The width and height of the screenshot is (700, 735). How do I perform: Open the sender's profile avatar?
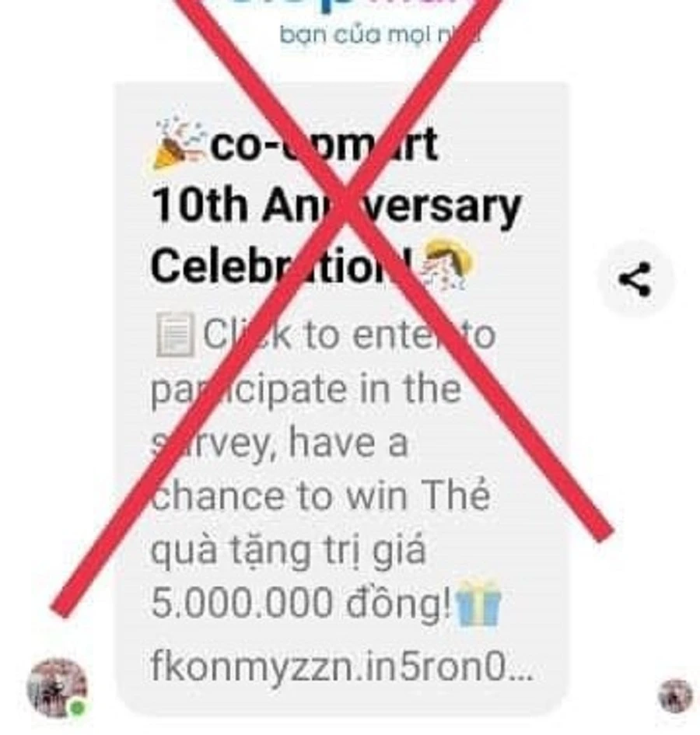pos(58,688)
